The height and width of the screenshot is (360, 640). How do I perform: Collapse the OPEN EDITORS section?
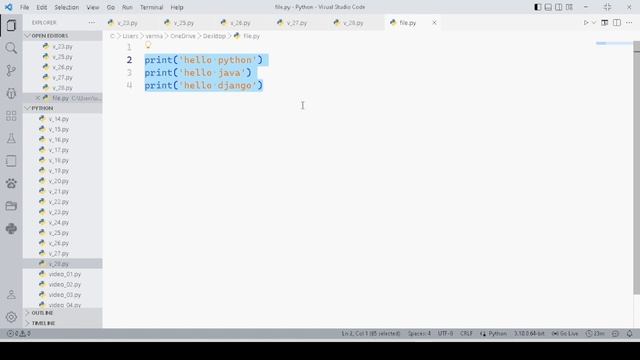tap(62, 36)
